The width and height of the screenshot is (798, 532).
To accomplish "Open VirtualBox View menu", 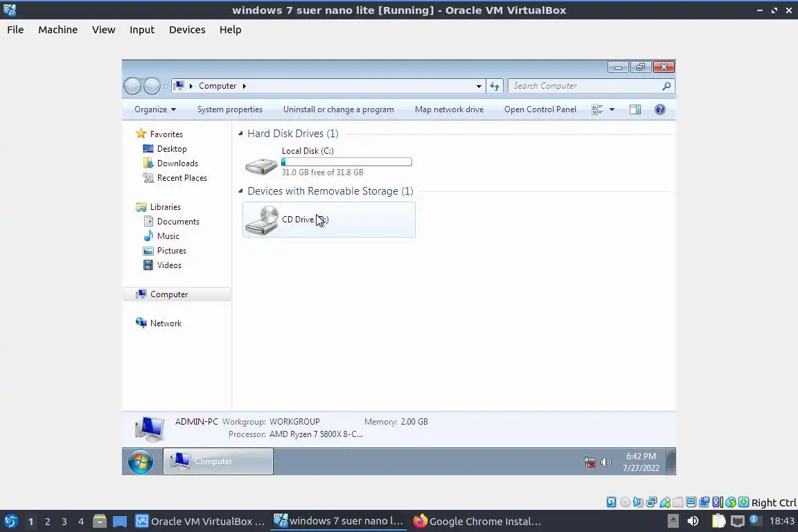I will click(x=103, y=30).
